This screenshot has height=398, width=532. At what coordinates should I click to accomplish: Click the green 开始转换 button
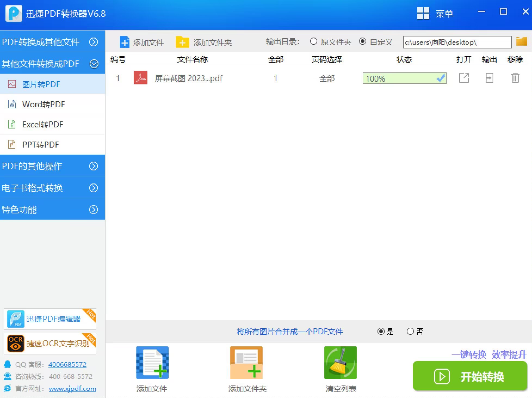pyautogui.click(x=470, y=376)
